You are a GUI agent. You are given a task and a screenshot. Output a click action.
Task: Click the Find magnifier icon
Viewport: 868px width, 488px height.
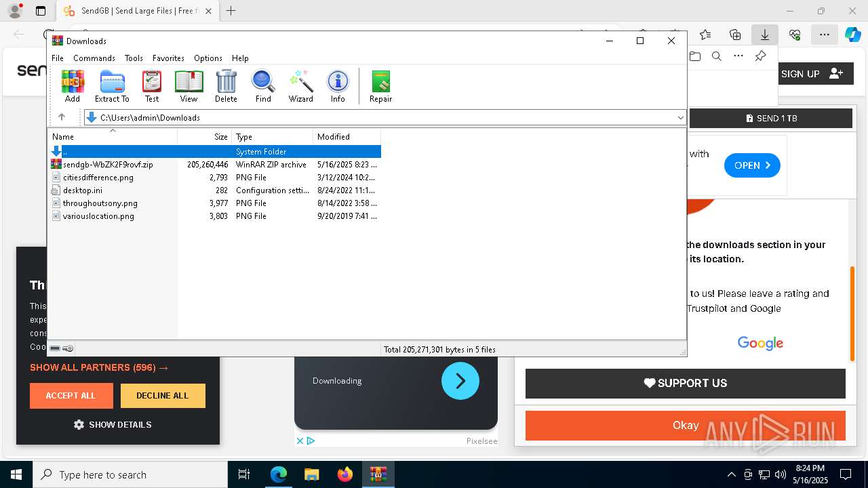[x=263, y=86]
